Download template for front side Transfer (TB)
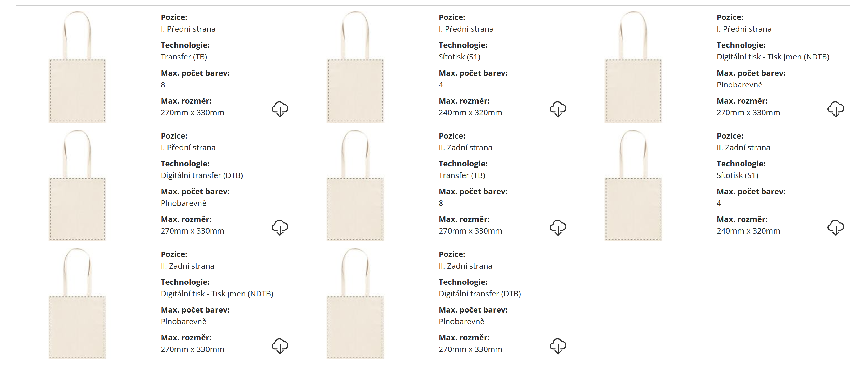This screenshot has width=868, height=373. tap(280, 109)
